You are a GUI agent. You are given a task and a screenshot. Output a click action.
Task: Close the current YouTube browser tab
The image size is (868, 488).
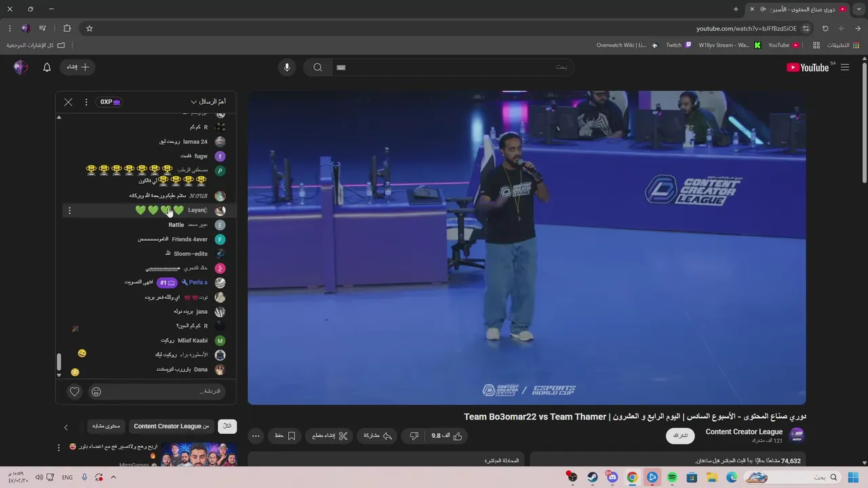751,9
